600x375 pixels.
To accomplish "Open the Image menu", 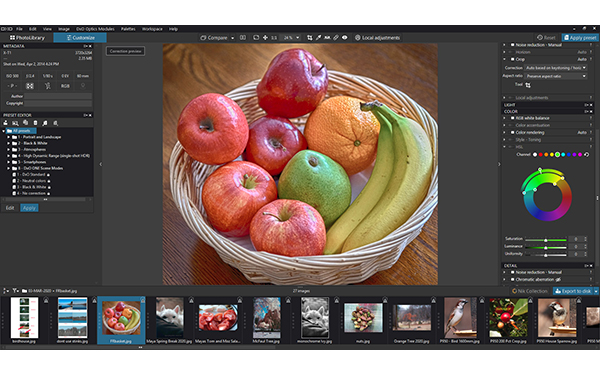I will [x=64, y=29].
